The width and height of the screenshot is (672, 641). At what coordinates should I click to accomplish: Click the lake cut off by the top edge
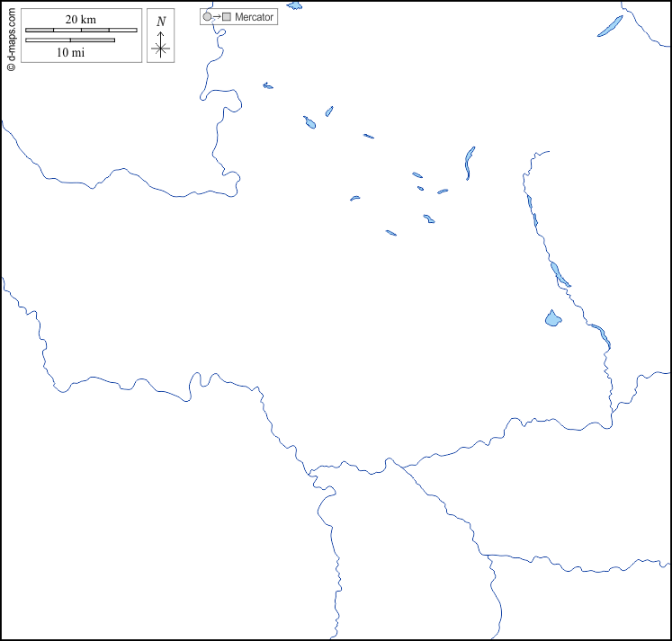[x=295, y=4]
